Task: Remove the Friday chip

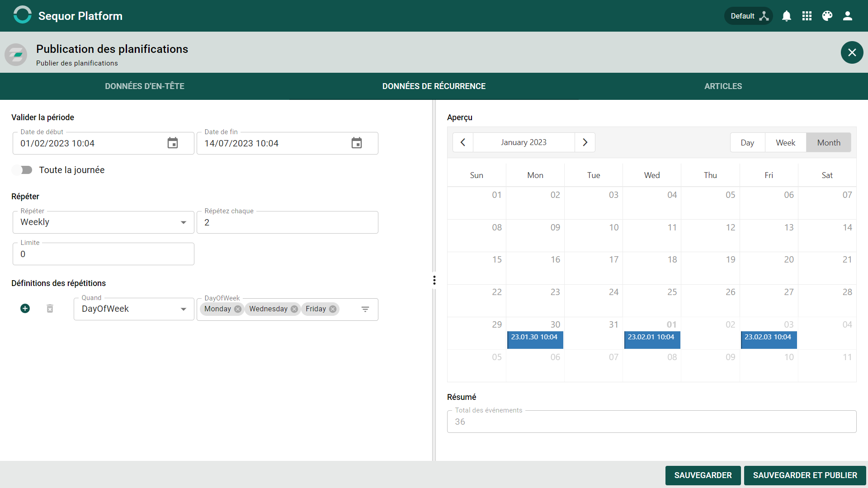Action: (x=333, y=309)
